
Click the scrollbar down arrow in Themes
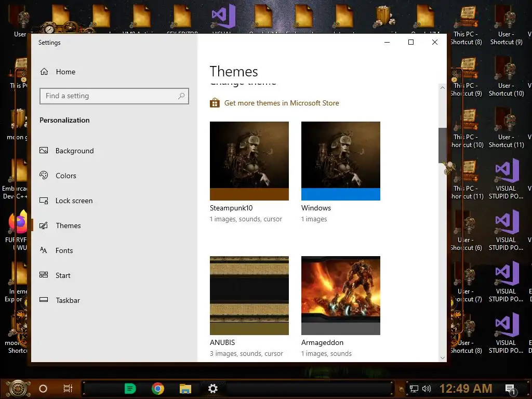coord(443,357)
